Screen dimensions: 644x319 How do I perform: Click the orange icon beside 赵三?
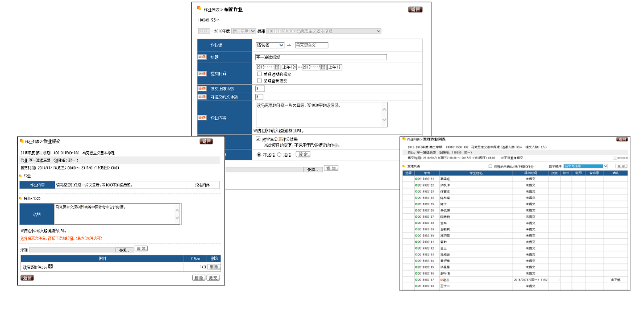(x=442, y=280)
